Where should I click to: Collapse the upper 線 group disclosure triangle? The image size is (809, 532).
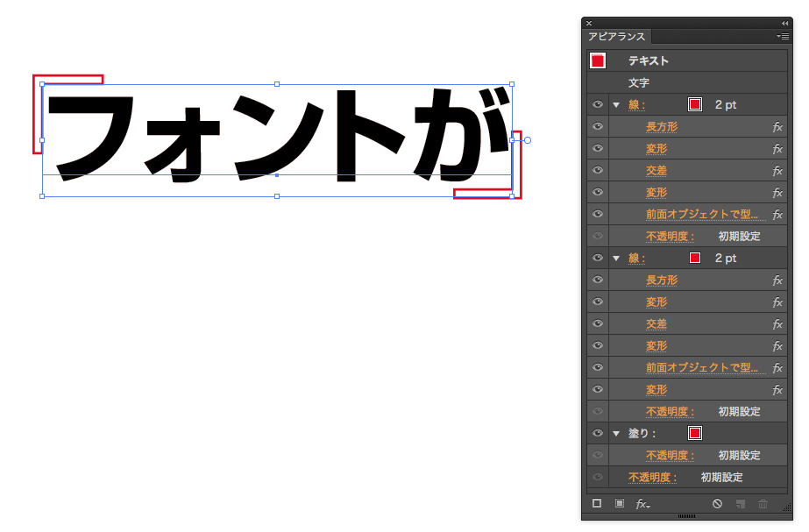point(616,105)
